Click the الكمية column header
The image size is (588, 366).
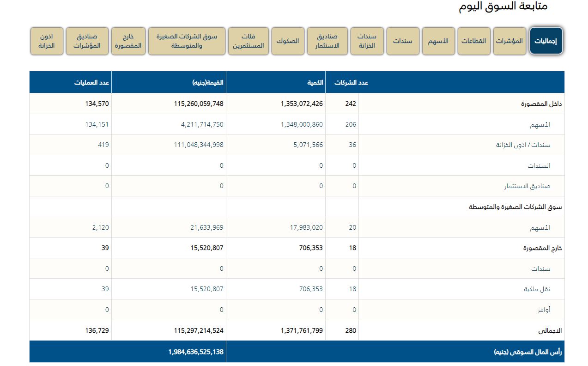315,83
